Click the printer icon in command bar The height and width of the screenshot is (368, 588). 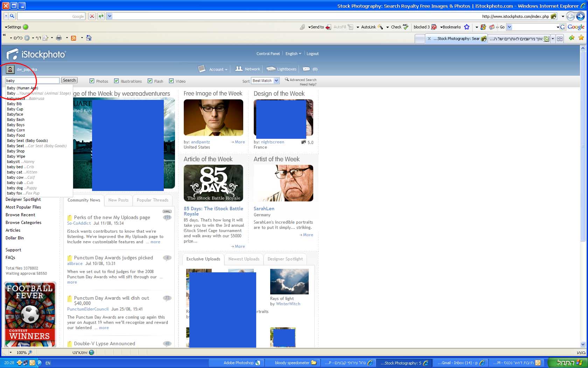[x=59, y=38]
